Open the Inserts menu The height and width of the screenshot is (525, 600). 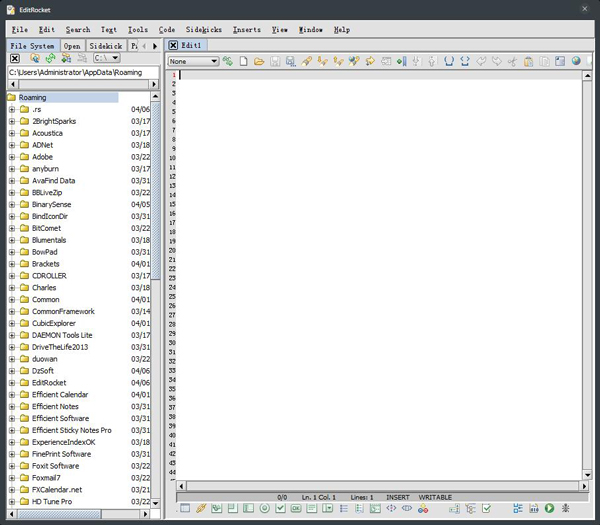[x=247, y=29]
